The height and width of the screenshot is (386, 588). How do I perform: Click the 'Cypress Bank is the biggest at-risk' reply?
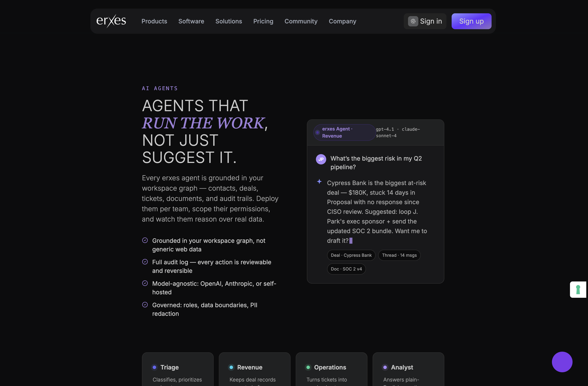point(377,212)
